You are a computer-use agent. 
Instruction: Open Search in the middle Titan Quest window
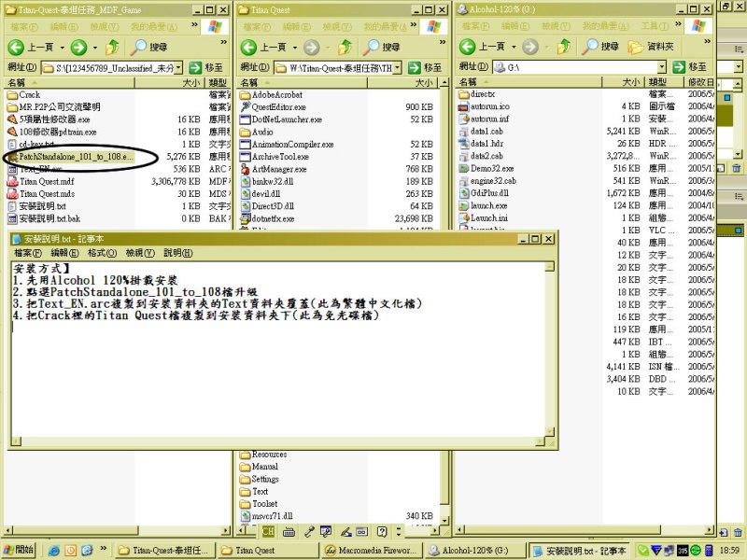point(382,48)
